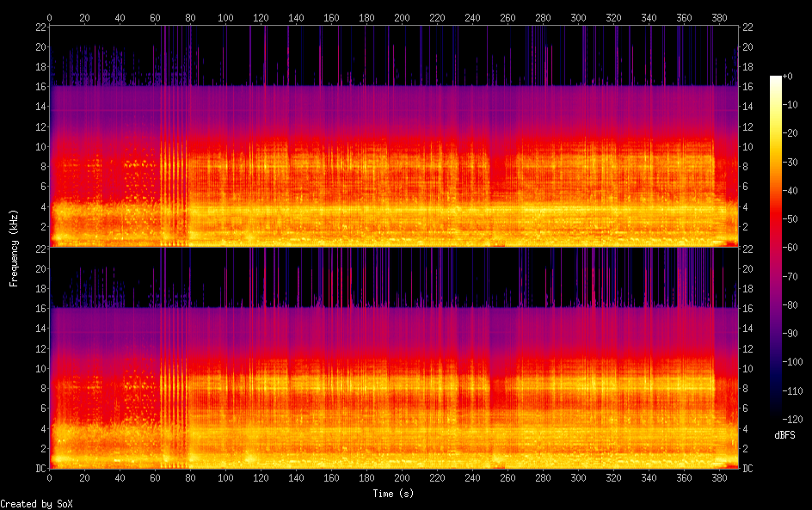Image resolution: width=812 pixels, height=510 pixels.
Task: Click the 8 kHz label on lower channel's left axis
Action: tap(41, 389)
